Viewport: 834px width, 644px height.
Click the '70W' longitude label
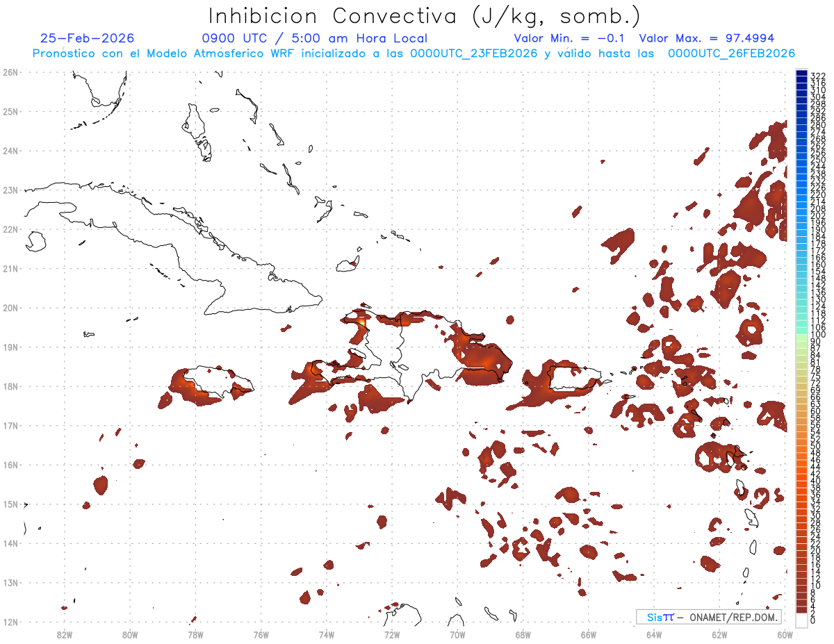(x=457, y=634)
